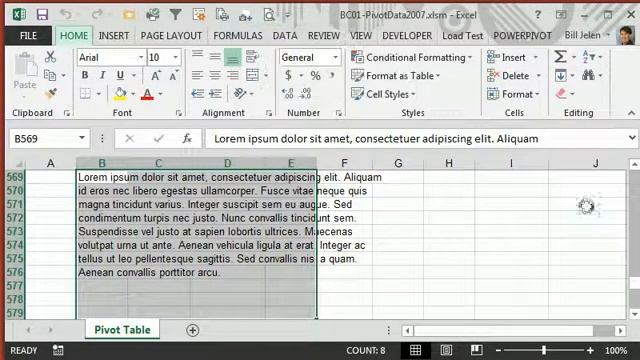This screenshot has height=360, width=640.
Task: Apply percent style format
Action: pos(316,76)
